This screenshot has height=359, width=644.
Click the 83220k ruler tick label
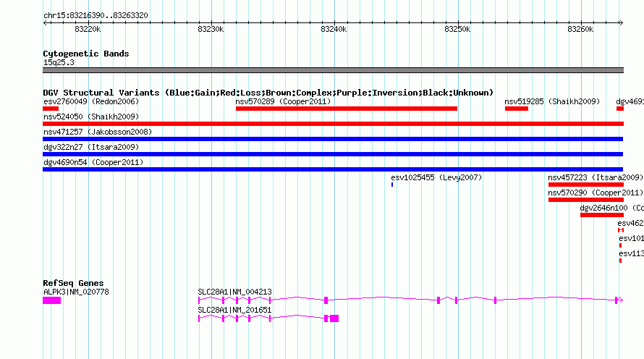click(88, 29)
